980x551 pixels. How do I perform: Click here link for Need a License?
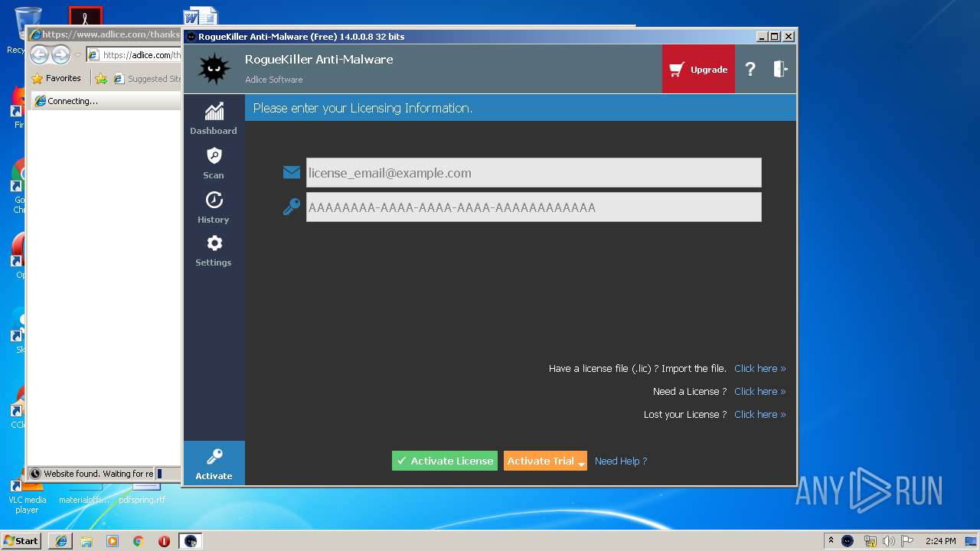759,392
